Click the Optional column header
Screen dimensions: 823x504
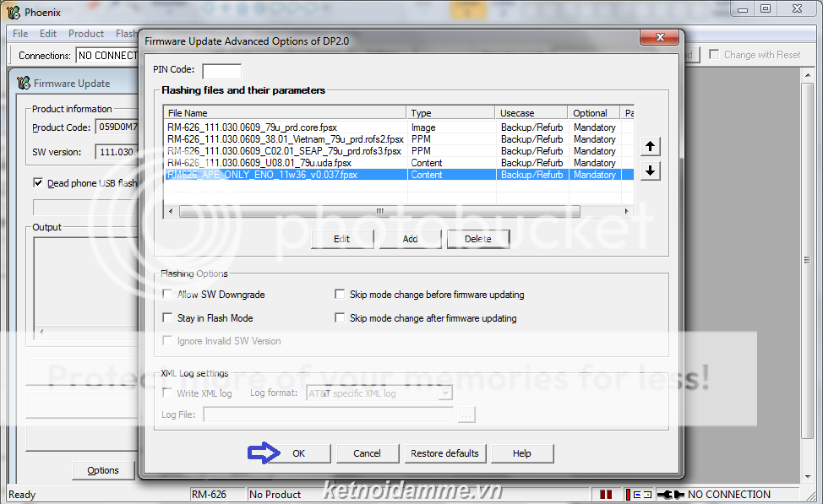tap(594, 113)
